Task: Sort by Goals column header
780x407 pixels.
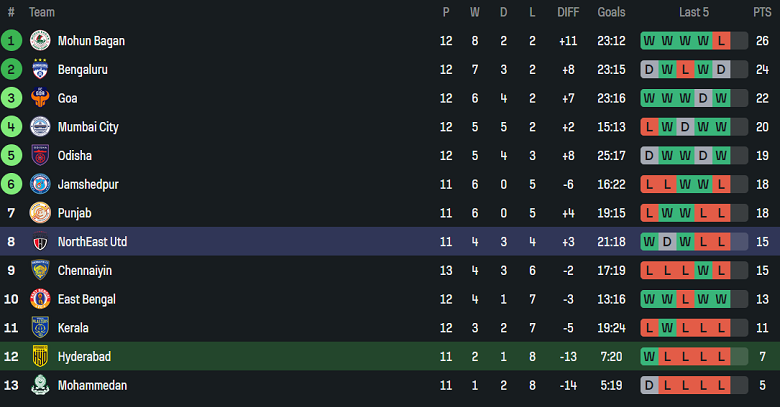Action: (611, 12)
